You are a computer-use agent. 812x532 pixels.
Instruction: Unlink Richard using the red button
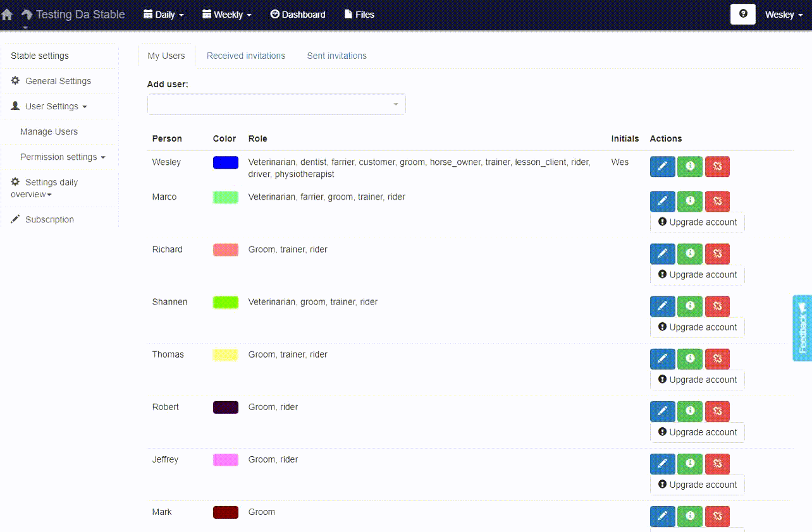(x=717, y=254)
